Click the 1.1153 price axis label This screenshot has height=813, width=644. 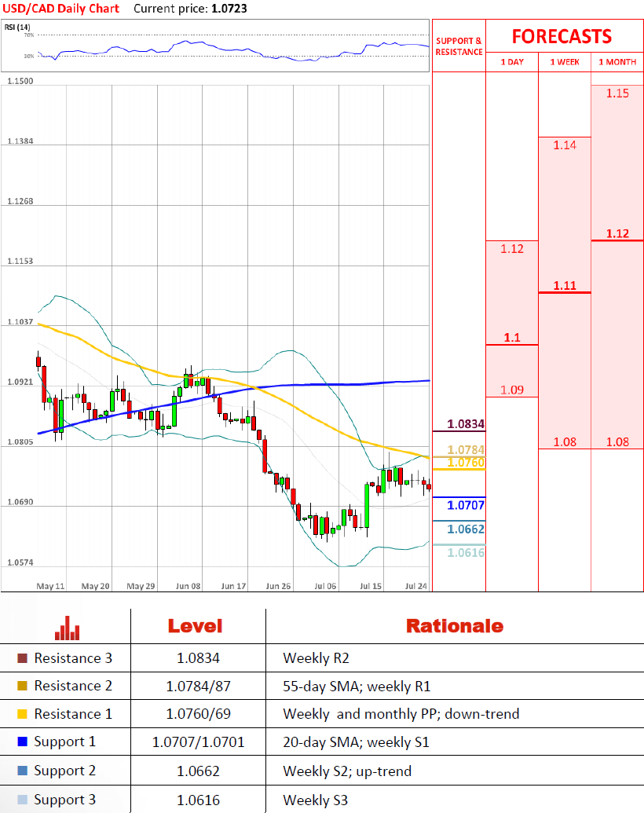(20, 262)
